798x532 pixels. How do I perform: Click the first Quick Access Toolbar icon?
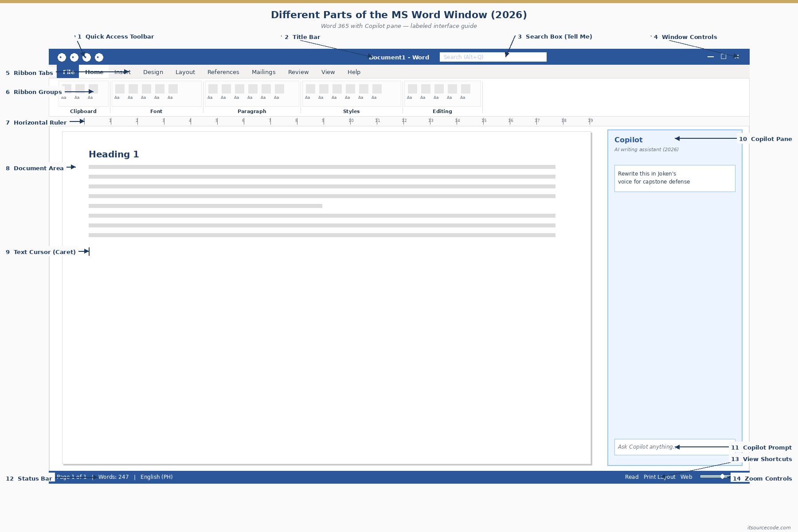pyautogui.click(x=62, y=57)
